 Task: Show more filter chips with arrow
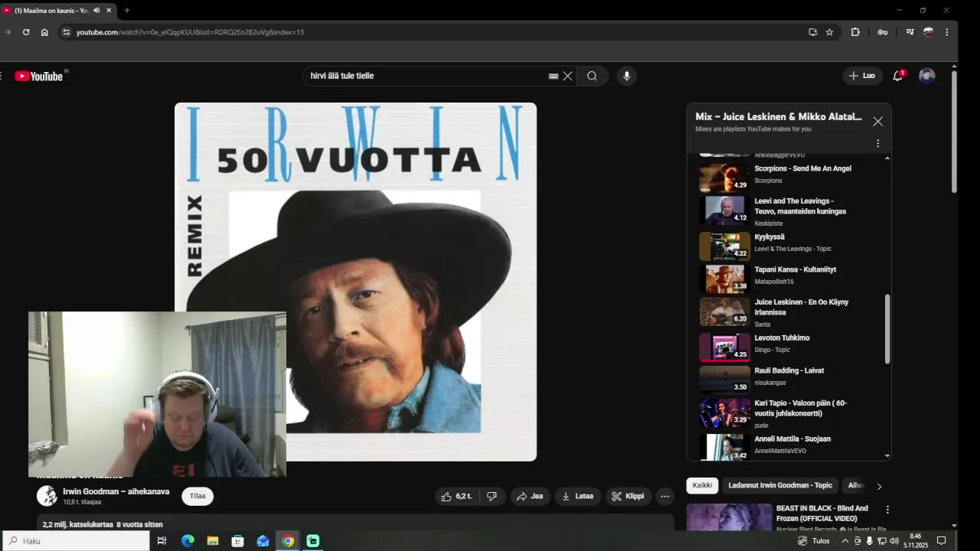(879, 486)
